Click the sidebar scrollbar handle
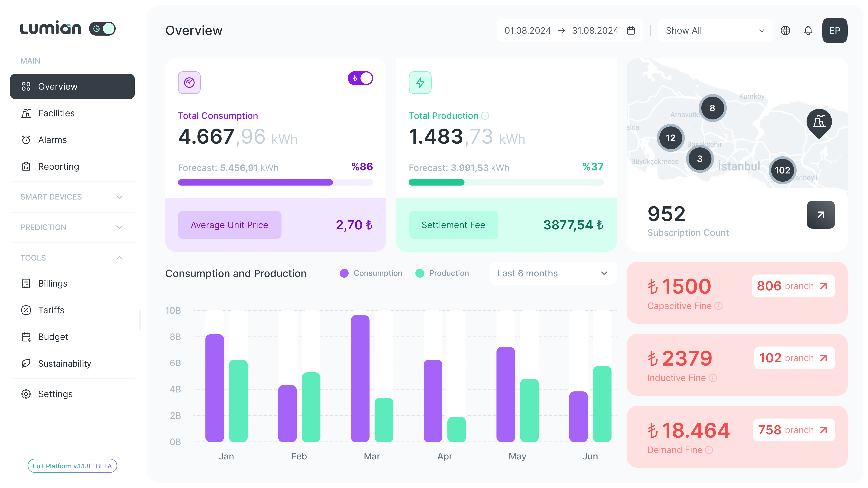The image size is (868, 488). (x=140, y=320)
